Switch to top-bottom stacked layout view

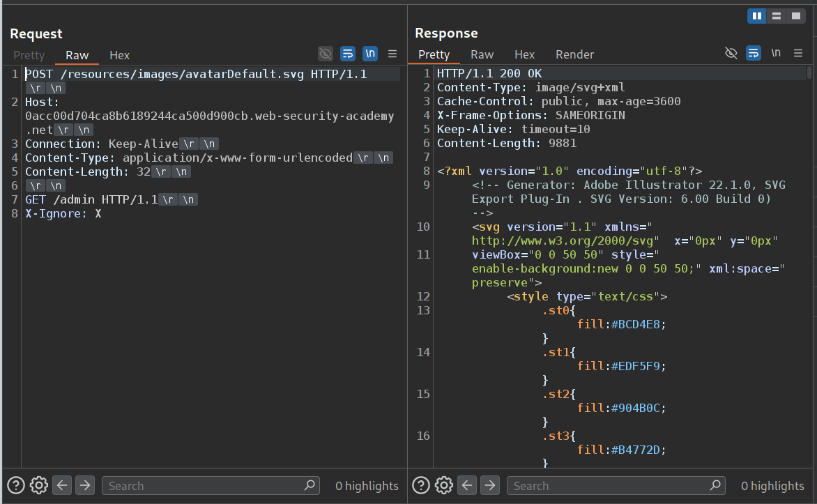(777, 16)
